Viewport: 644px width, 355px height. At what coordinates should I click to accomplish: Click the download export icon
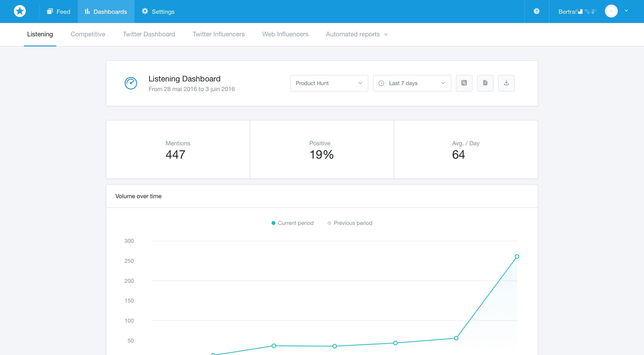[x=506, y=83]
